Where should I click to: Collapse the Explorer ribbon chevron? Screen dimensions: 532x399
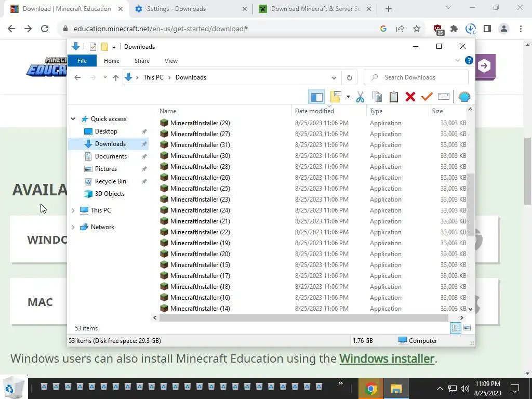pos(457,60)
